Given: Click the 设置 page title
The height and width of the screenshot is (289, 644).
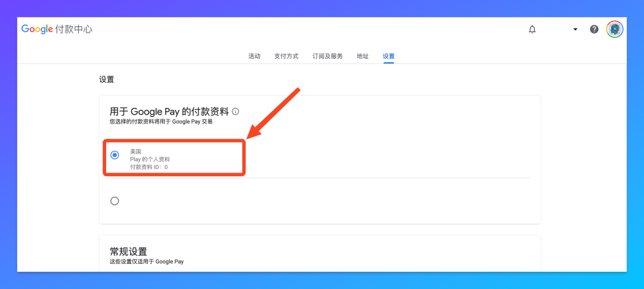Looking at the screenshot, I should [x=106, y=80].
